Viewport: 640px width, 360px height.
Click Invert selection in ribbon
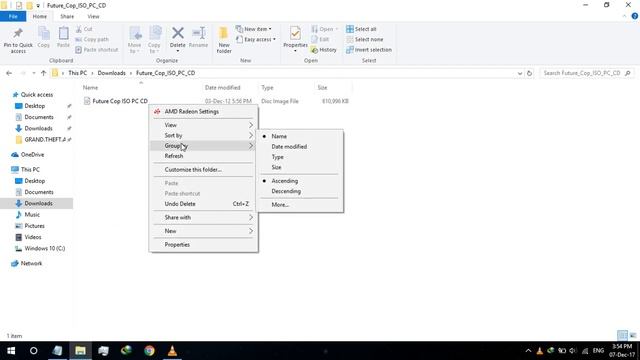tap(369, 50)
